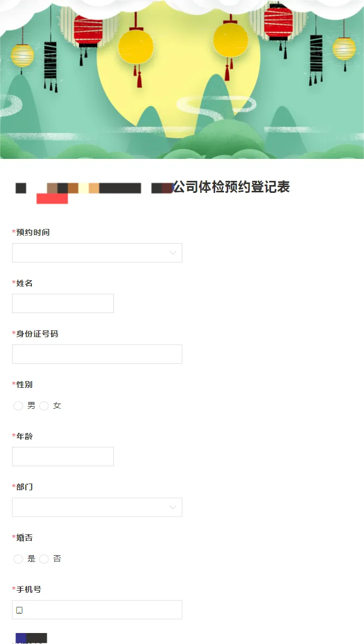364x644 pixels.
Task: Click the empty area of 手机号 field
Action: point(104,610)
